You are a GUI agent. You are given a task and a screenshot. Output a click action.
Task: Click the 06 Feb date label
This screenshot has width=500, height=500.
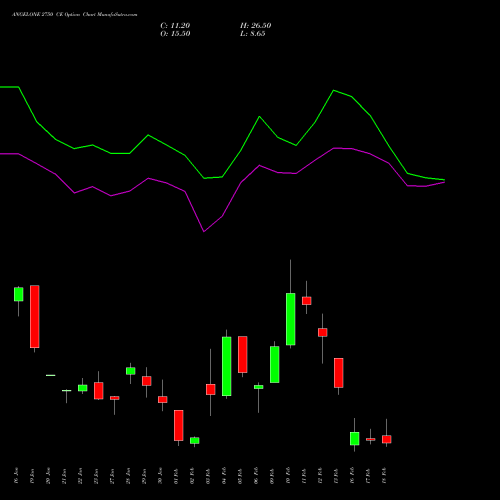(x=256, y=476)
